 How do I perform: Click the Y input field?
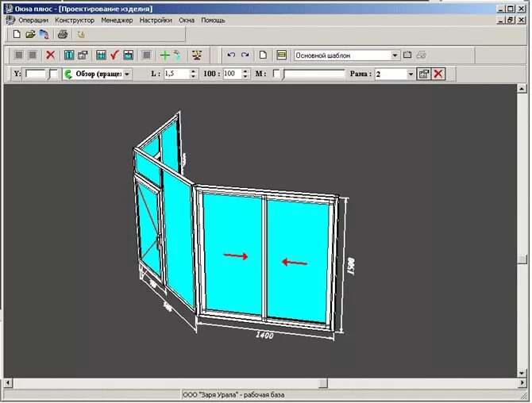coord(35,74)
